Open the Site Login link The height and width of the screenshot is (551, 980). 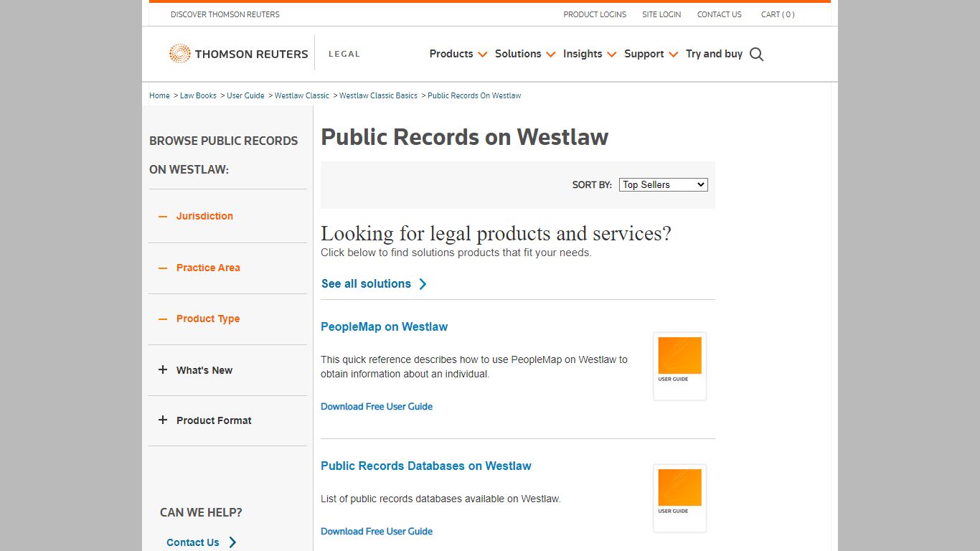[x=661, y=14]
